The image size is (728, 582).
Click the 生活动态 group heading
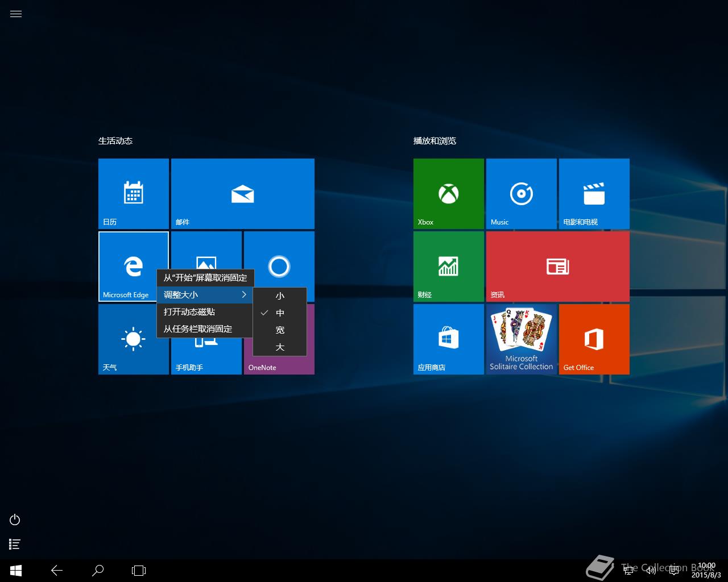pyautogui.click(x=115, y=141)
